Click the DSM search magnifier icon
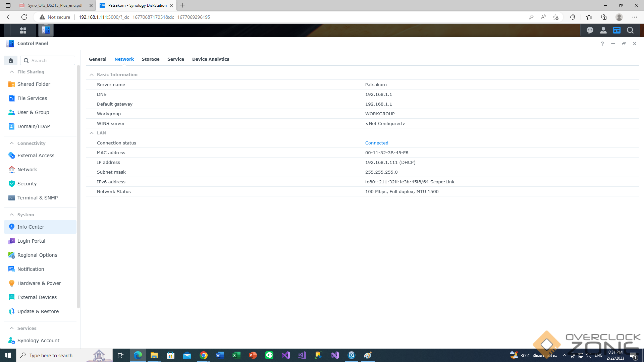This screenshot has height=362, width=644. pos(630,31)
